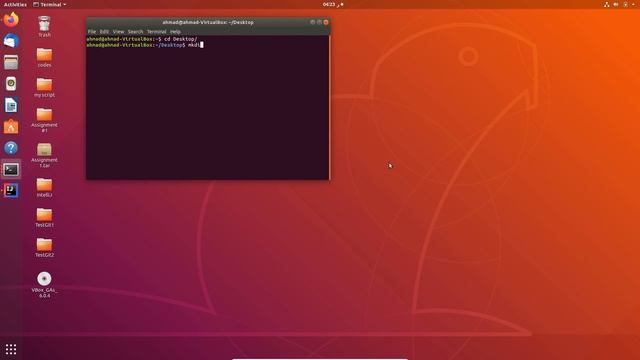
Task: Maximize the Terminal window
Action: pos(319,22)
